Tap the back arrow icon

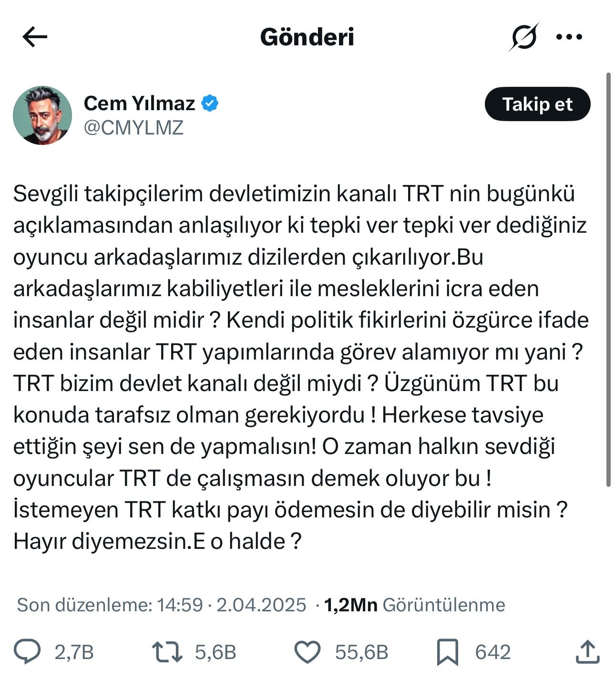(35, 37)
